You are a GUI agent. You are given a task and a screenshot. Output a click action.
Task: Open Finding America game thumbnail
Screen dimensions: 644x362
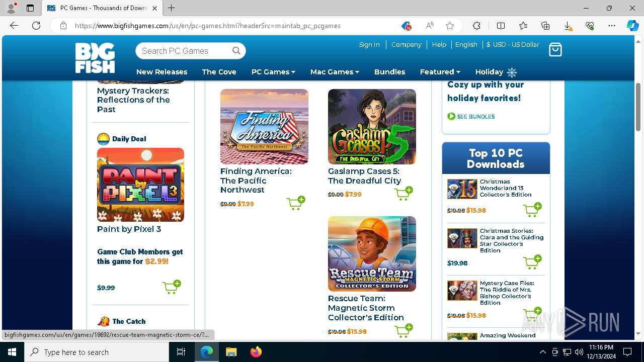[264, 127]
